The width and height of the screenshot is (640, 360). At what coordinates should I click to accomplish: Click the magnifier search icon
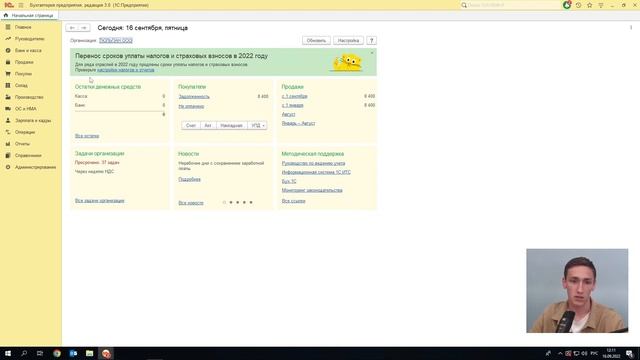coord(464,5)
